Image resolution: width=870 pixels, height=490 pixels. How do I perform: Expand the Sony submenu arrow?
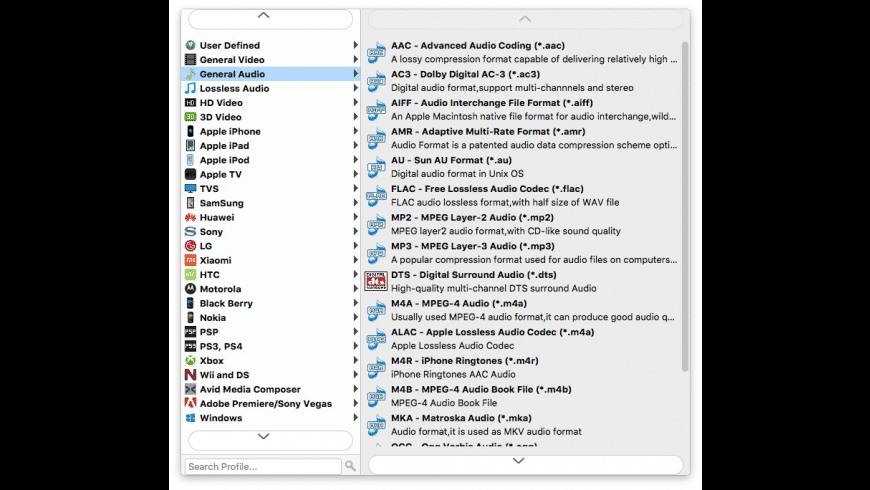[x=355, y=231]
